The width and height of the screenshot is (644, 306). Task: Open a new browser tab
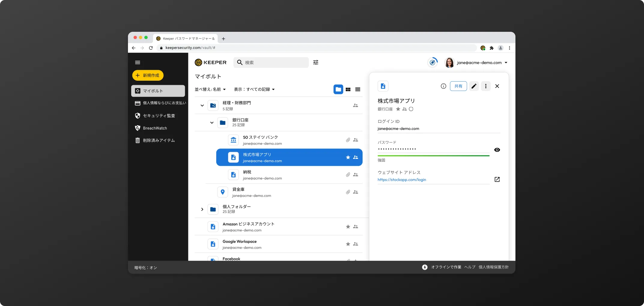coord(223,39)
